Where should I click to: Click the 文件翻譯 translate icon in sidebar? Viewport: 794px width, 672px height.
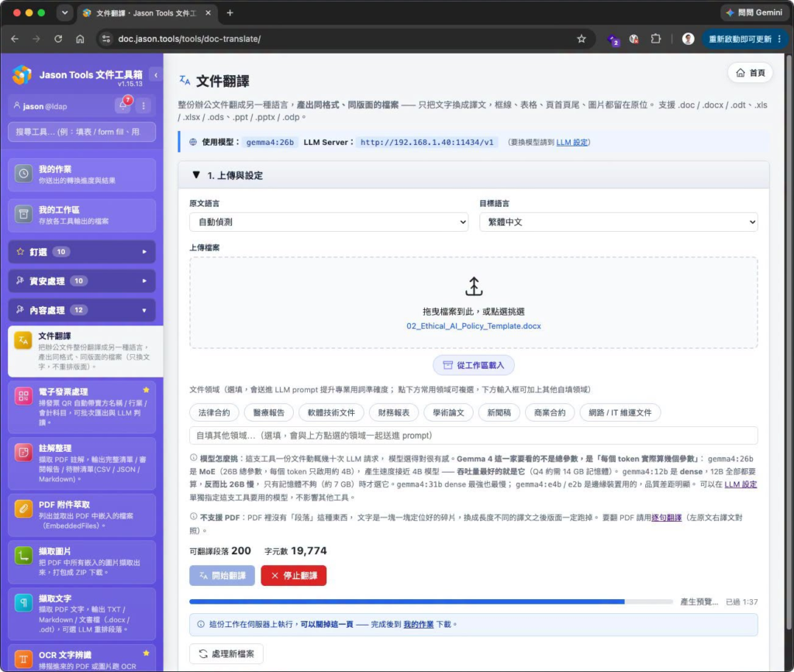tap(23, 341)
